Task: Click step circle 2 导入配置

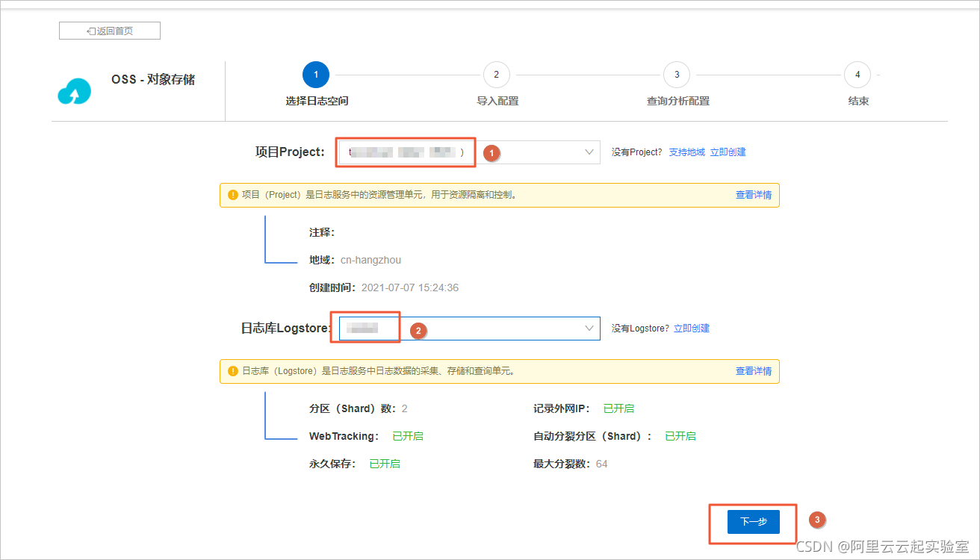Action: tap(496, 75)
